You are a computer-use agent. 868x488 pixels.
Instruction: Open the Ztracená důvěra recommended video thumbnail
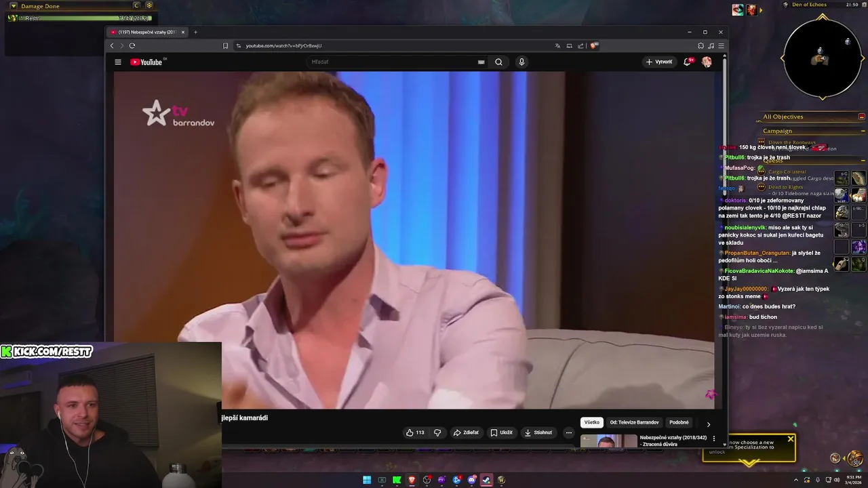pos(609,441)
